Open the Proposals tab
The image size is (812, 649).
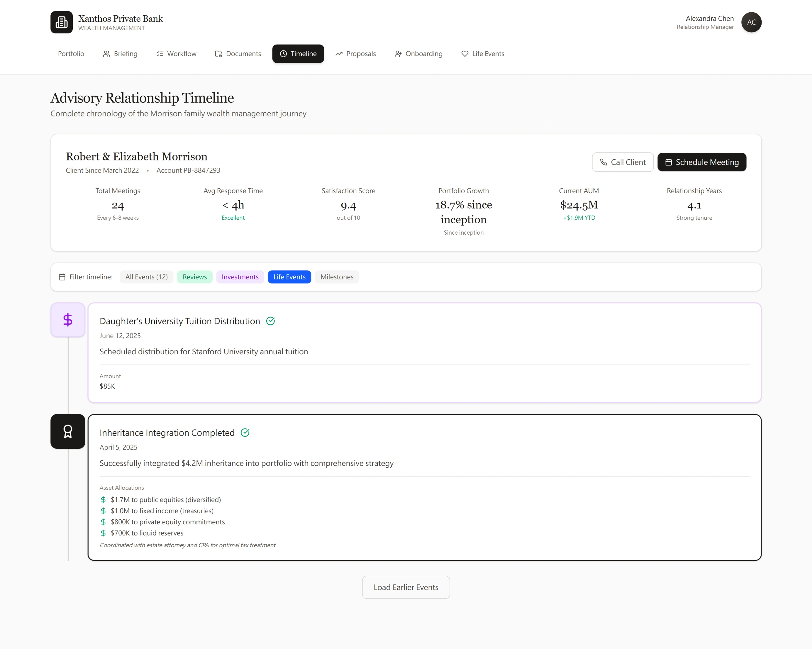[355, 54]
